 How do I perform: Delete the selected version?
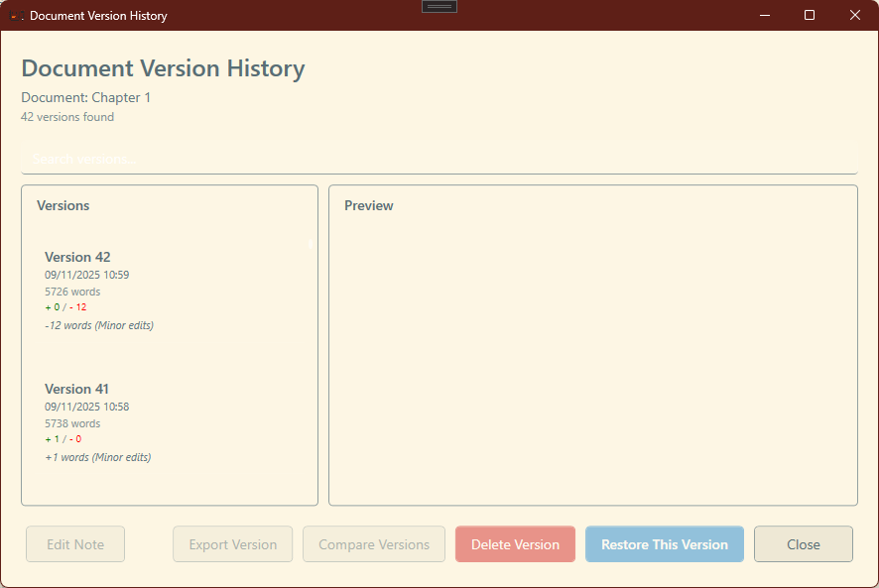[515, 543]
